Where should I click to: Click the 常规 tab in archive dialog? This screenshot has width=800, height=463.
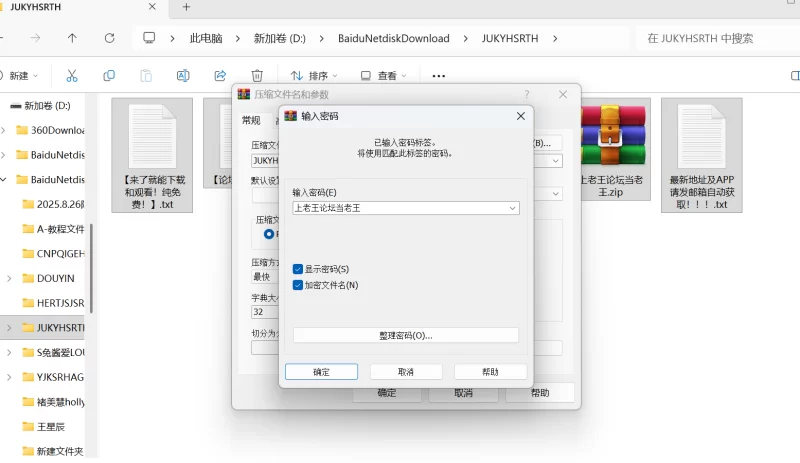click(251, 120)
